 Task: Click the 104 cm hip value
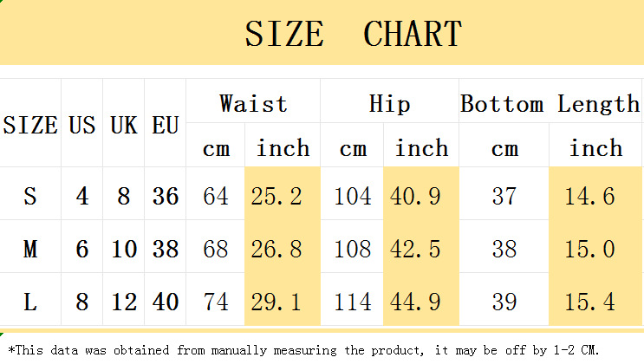click(352, 196)
